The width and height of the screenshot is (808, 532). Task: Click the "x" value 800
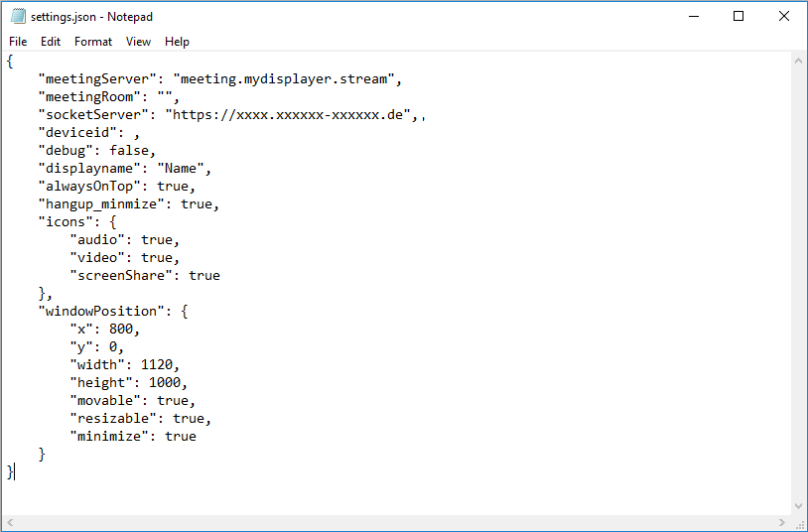click(121, 329)
